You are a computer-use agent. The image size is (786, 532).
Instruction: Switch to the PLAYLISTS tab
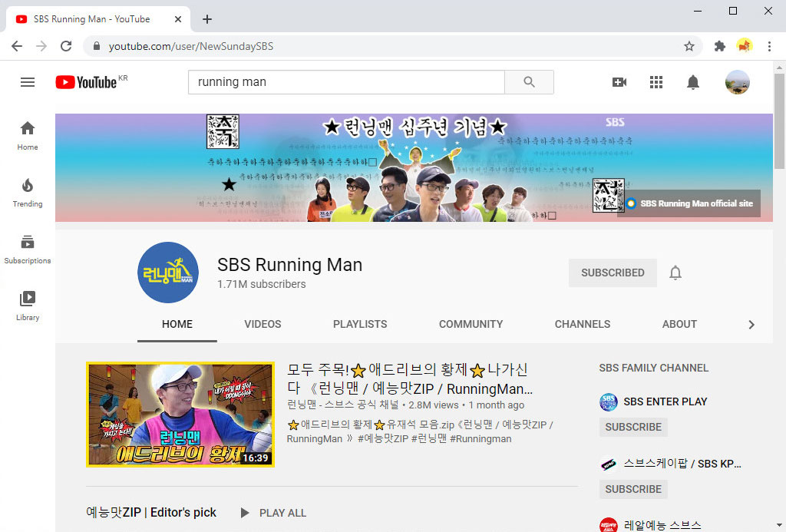click(x=360, y=325)
